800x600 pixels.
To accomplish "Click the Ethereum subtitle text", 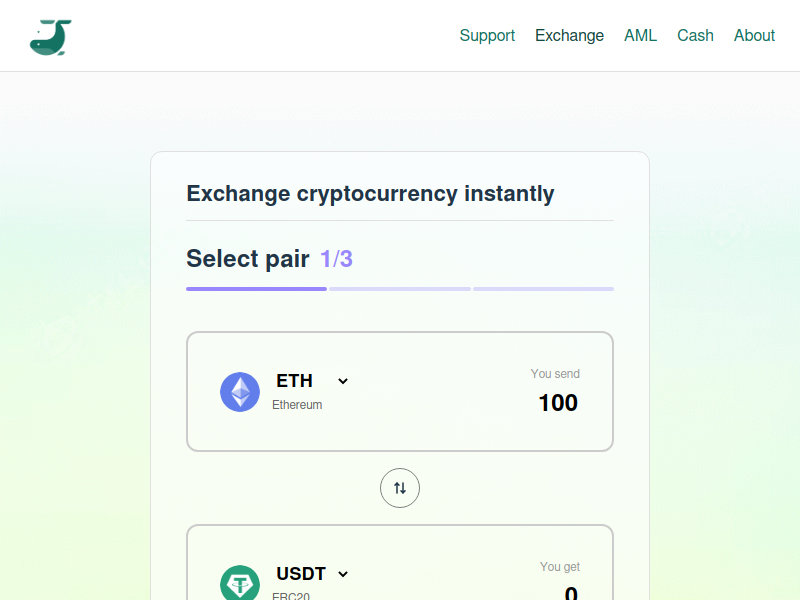I will coord(297,405).
